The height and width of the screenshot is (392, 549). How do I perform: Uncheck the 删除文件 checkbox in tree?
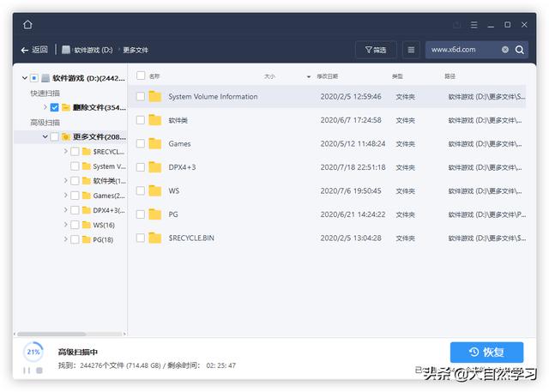click(55, 107)
